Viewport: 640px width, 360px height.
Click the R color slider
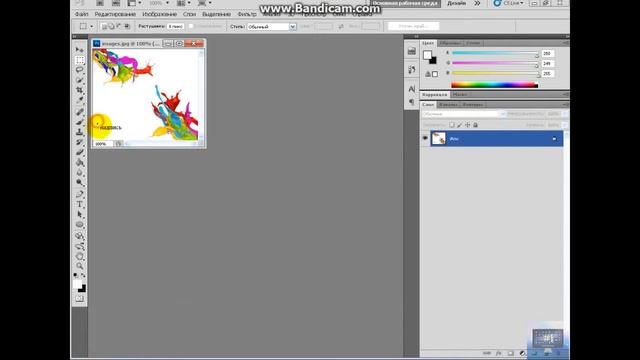click(x=495, y=53)
